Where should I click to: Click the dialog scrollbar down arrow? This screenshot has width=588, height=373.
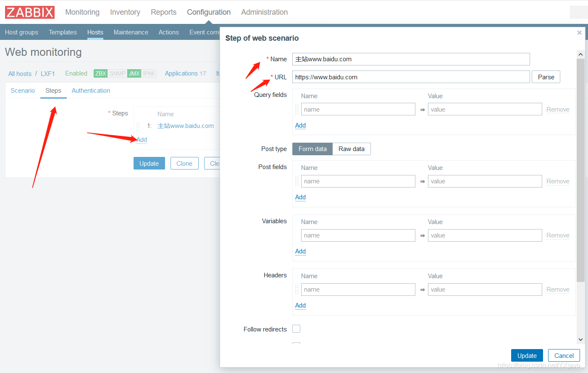[x=580, y=339]
